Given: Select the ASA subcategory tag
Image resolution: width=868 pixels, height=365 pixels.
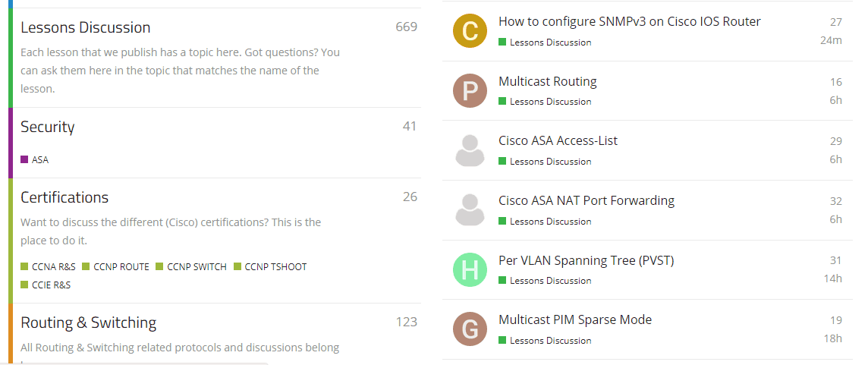Looking at the screenshot, I should (39, 160).
